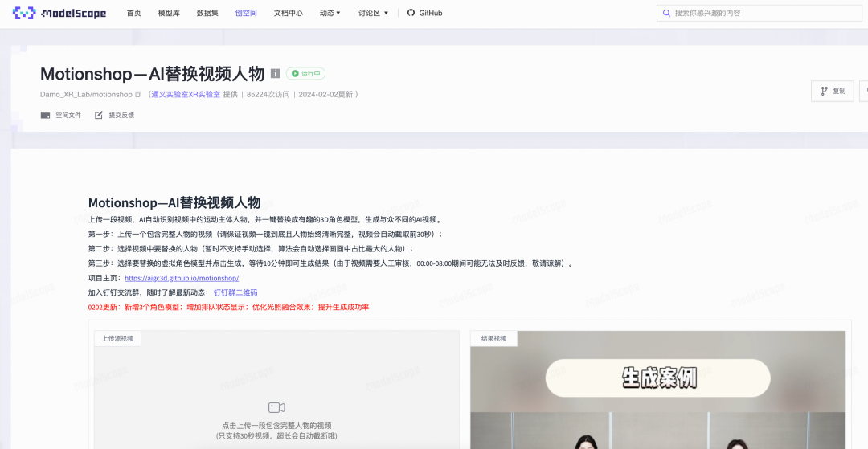Screen dimensions: 868x449
Task: Open the aigc3d.github.io/motionshop project link
Action: 182,278
